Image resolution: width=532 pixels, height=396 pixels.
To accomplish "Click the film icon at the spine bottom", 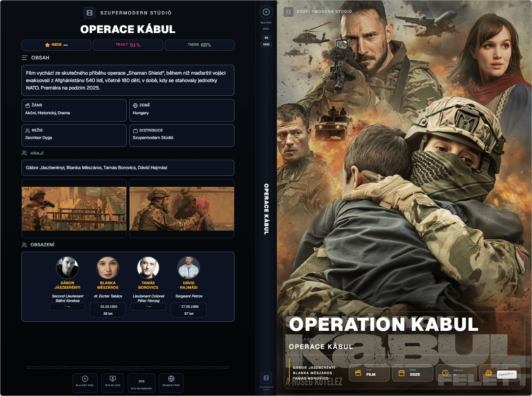I will [x=266, y=378].
